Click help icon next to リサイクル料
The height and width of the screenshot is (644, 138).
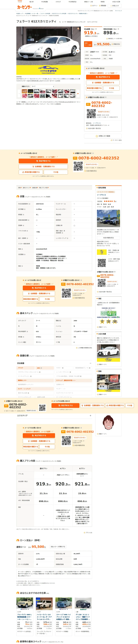pyautogui.click(x=27, y=231)
